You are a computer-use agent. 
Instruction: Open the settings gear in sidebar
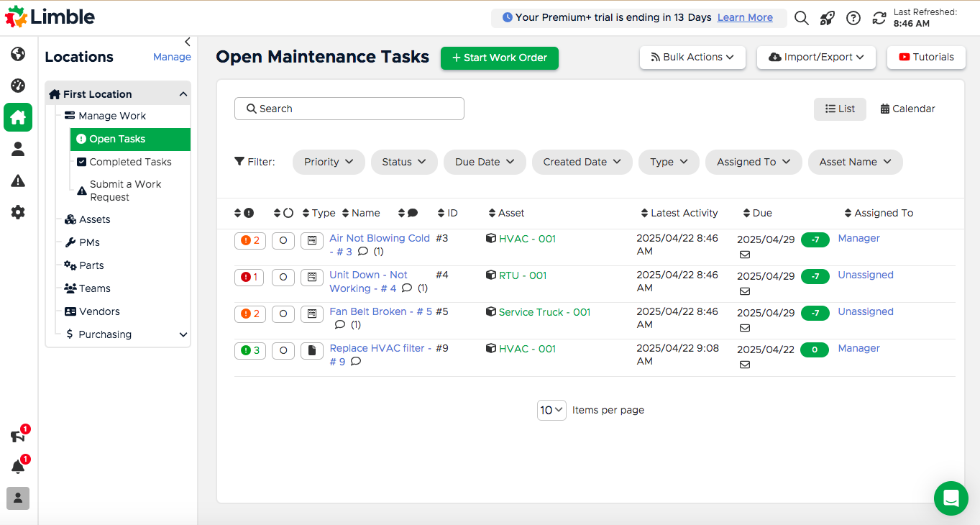(18, 212)
